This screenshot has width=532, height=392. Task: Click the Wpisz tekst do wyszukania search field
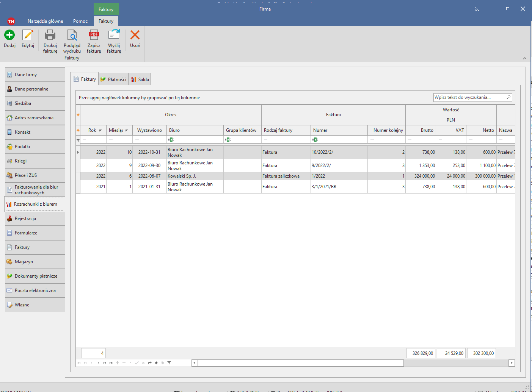(x=469, y=97)
